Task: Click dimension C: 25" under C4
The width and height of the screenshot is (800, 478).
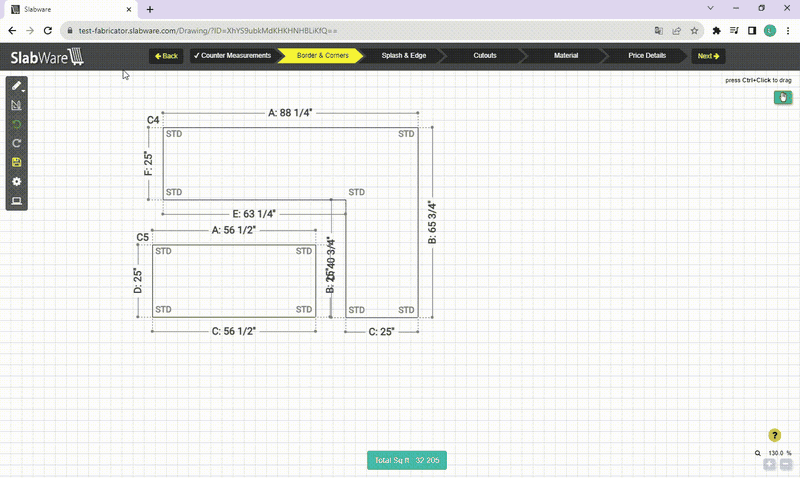Action: tap(381, 332)
